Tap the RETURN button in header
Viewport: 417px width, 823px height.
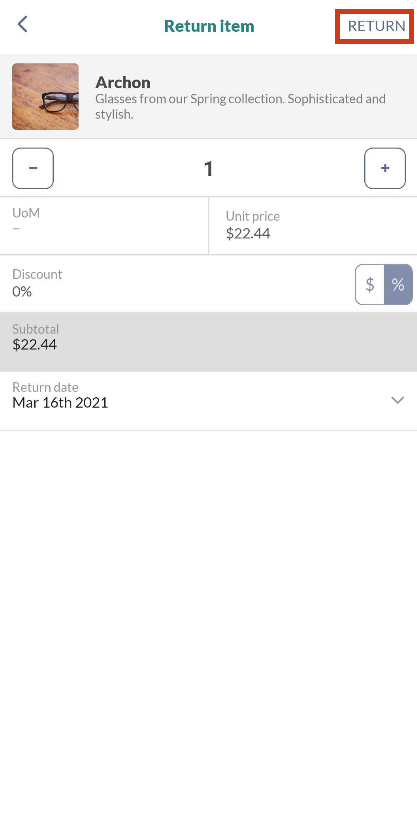376,26
